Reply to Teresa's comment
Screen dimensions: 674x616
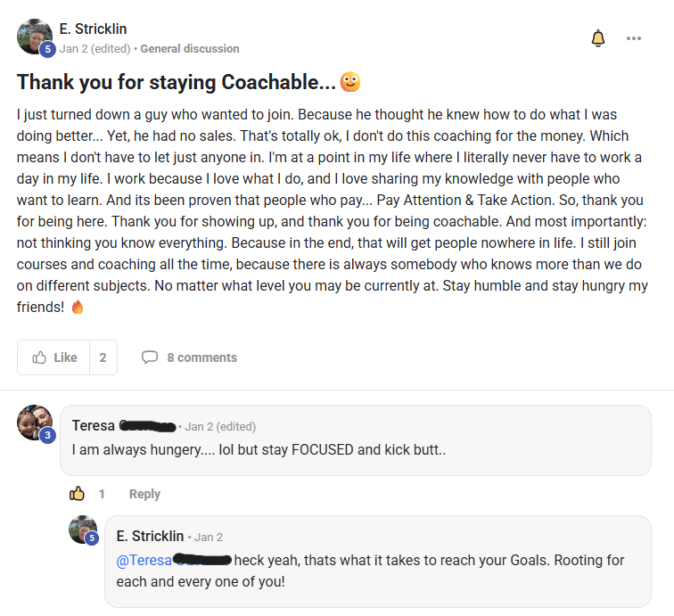[x=144, y=494]
